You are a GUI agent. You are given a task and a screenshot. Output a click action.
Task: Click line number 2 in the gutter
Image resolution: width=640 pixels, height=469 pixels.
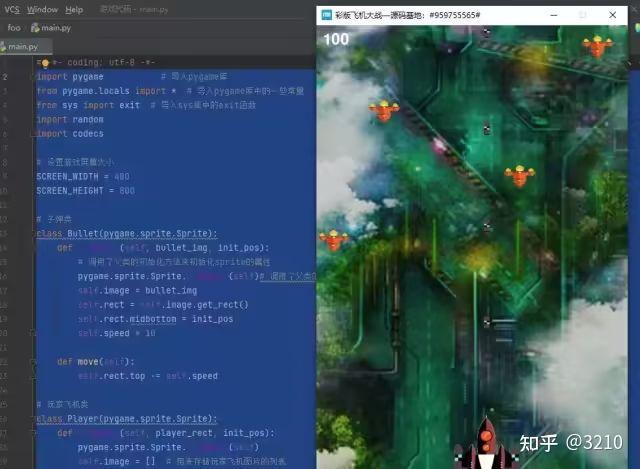click(x=5, y=77)
